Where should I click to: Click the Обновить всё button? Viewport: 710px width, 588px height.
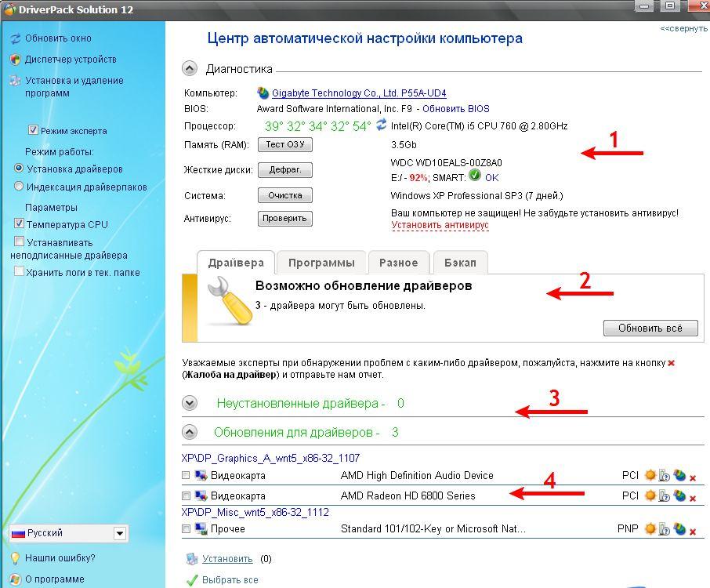[x=650, y=328]
